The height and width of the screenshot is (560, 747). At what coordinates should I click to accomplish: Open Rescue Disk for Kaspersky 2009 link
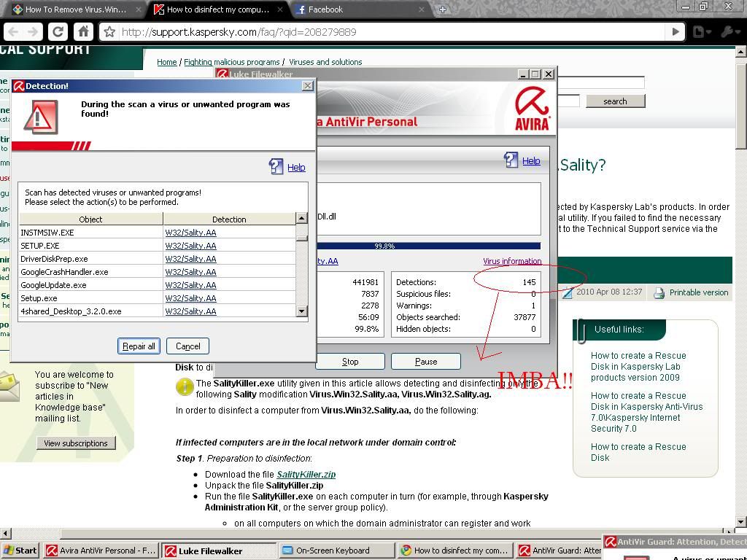[638, 366]
